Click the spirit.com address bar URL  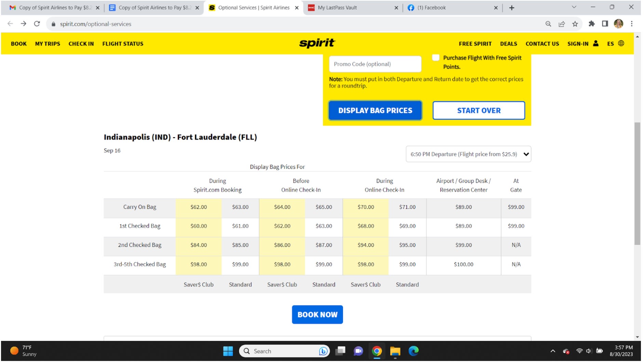96,24
